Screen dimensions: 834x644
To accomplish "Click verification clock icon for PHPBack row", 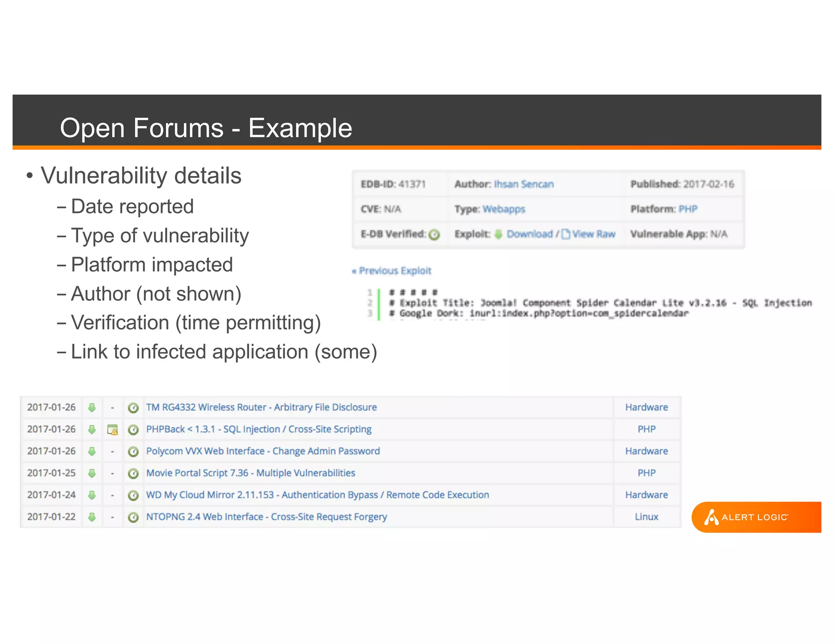I will (133, 430).
